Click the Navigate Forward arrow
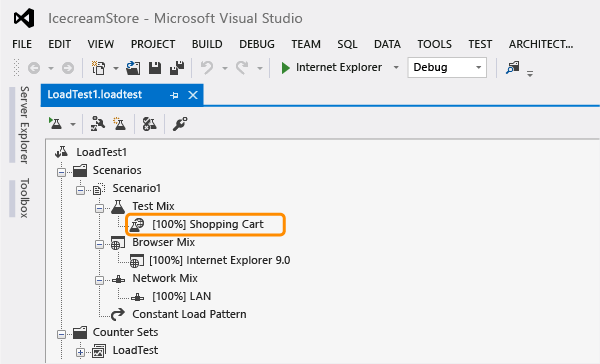 68,68
